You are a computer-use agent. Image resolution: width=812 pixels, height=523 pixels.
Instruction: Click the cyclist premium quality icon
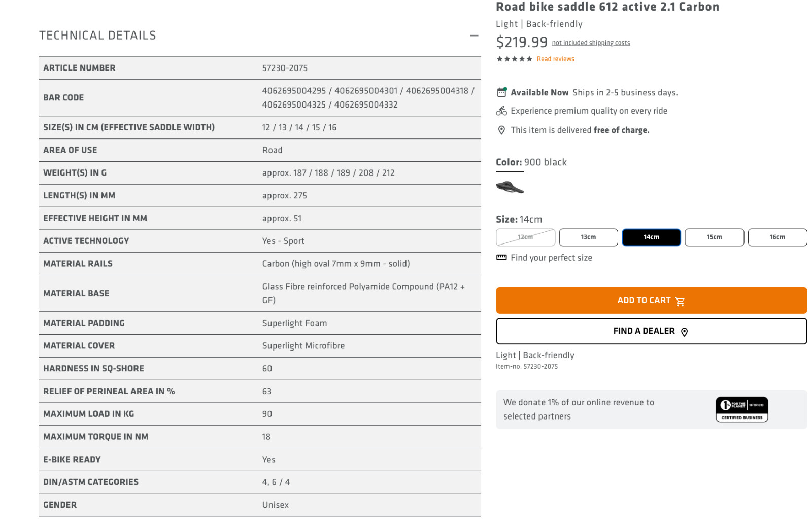(x=501, y=111)
